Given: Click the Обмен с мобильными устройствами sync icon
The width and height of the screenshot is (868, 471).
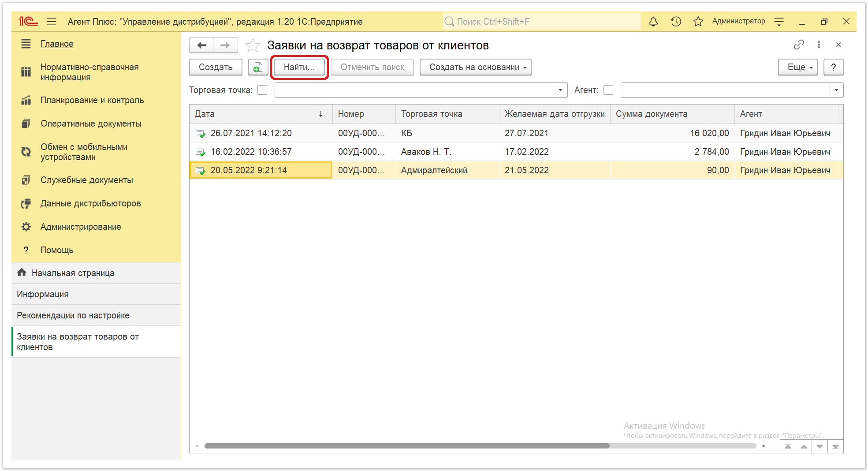Looking at the screenshot, I should click(x=26, y=152).
